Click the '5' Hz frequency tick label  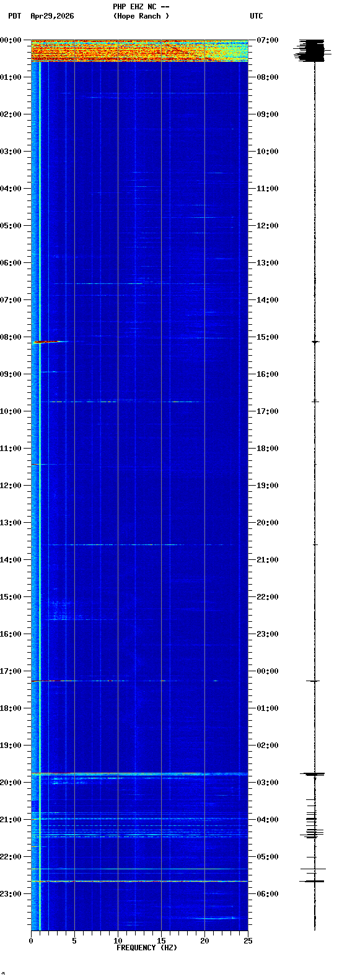[74, 941]
